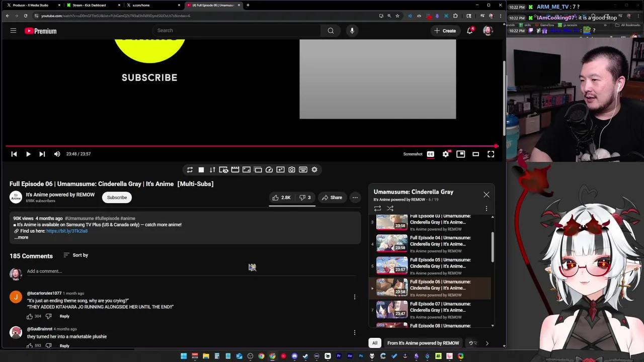Expand video description with ...more
The height and width of the screenshot is (362, 644).
21,237
